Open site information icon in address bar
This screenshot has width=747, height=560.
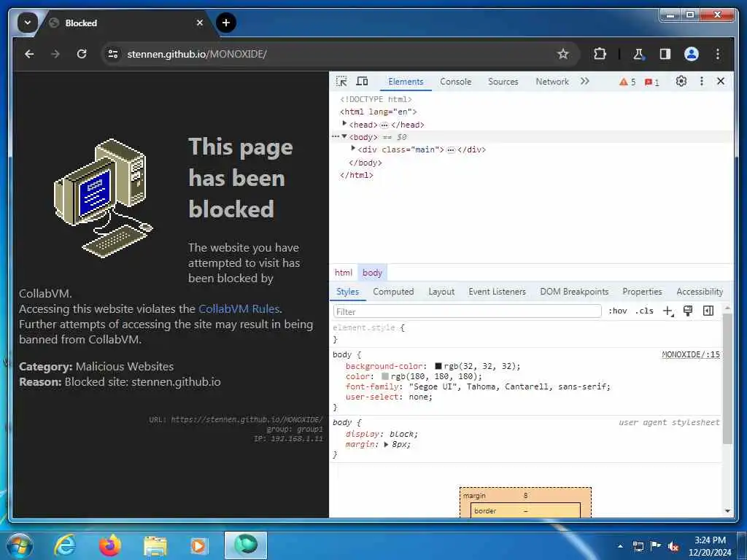pos(113,54)
